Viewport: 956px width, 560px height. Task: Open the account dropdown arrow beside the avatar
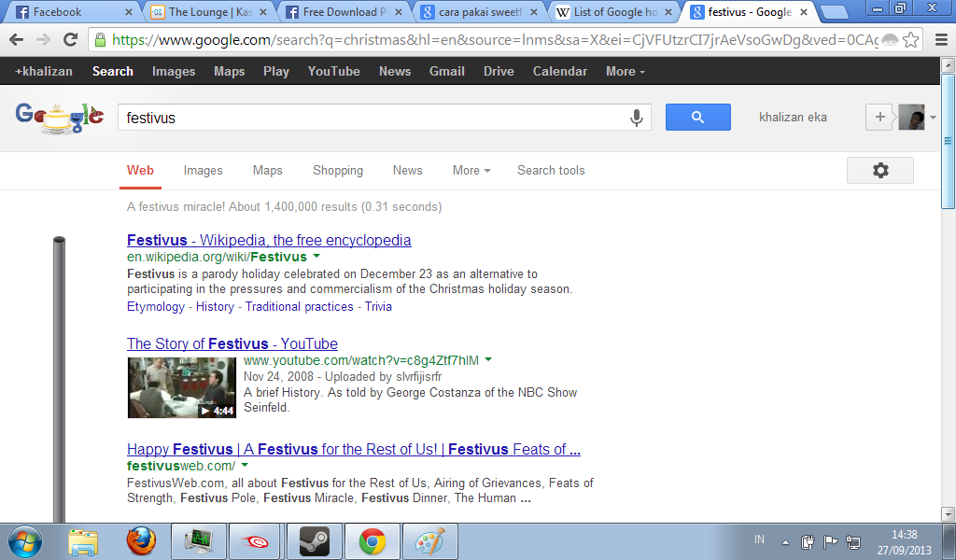click(x=933, y=118)
